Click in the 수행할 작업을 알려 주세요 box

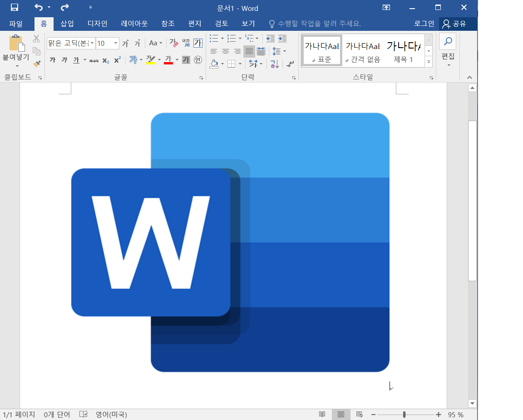click(315, 24)
